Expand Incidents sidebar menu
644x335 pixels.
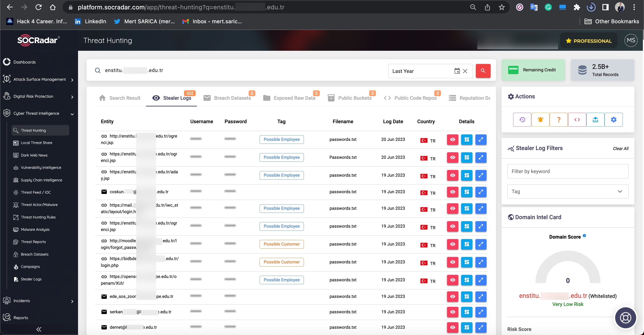(38, 301)
